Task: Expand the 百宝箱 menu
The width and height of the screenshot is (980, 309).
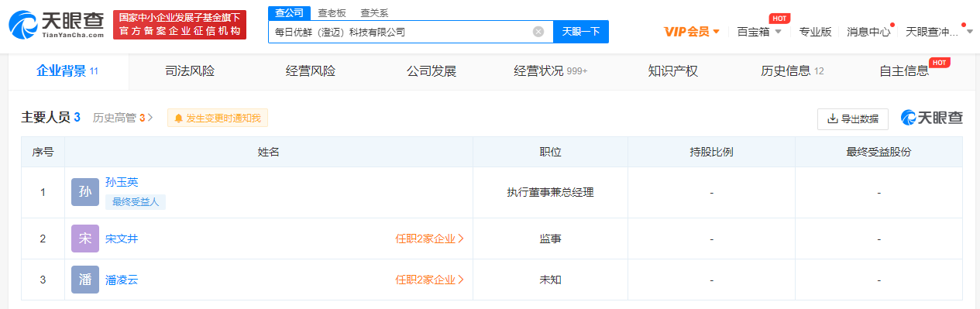Action: (x=759, y=32)
